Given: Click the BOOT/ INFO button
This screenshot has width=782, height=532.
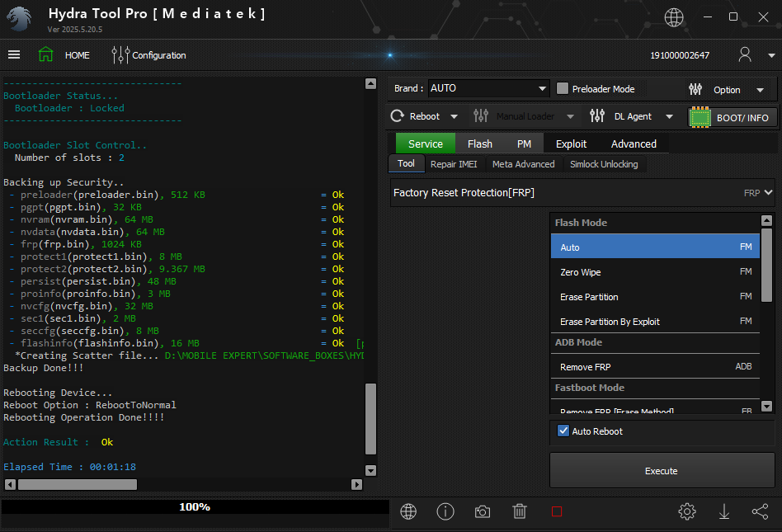Looking at the screenshot, I should [x=733, y=118].
